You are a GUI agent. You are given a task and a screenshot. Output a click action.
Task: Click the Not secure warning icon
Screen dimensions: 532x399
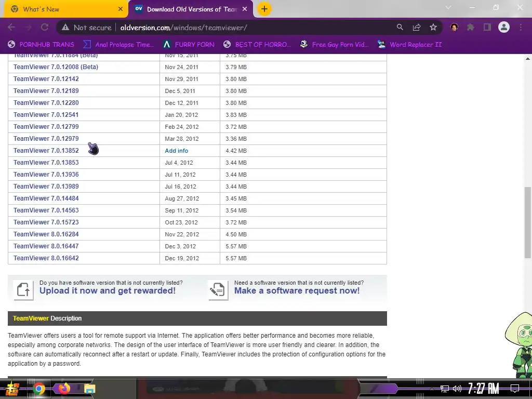[x=65, y=28]
